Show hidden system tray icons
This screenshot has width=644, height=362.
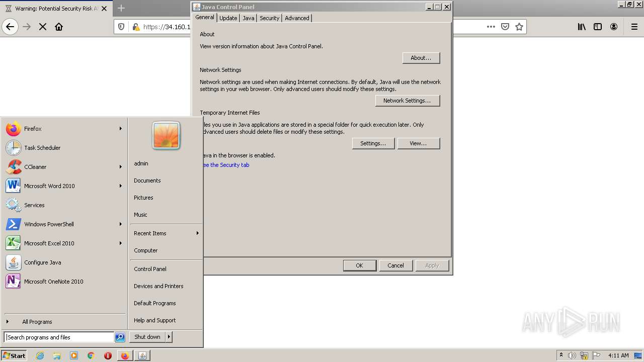[x=561, y=355]
